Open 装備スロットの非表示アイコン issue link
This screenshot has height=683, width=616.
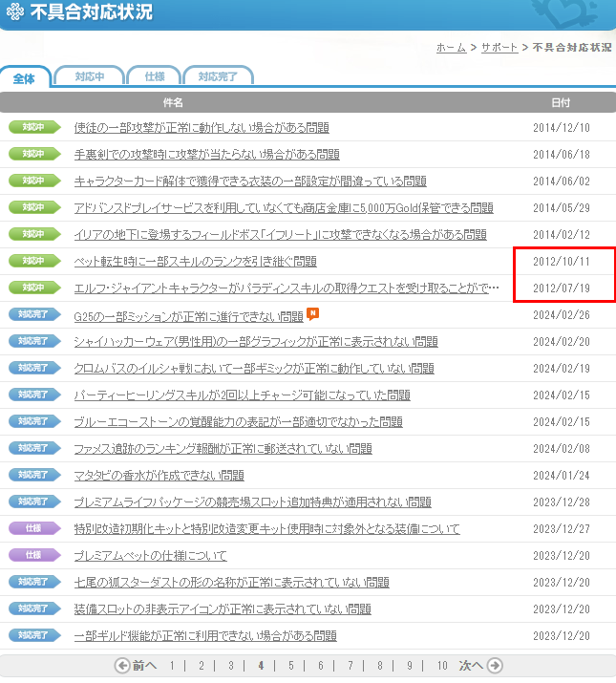pyautogui.click(x=223, y=608)
